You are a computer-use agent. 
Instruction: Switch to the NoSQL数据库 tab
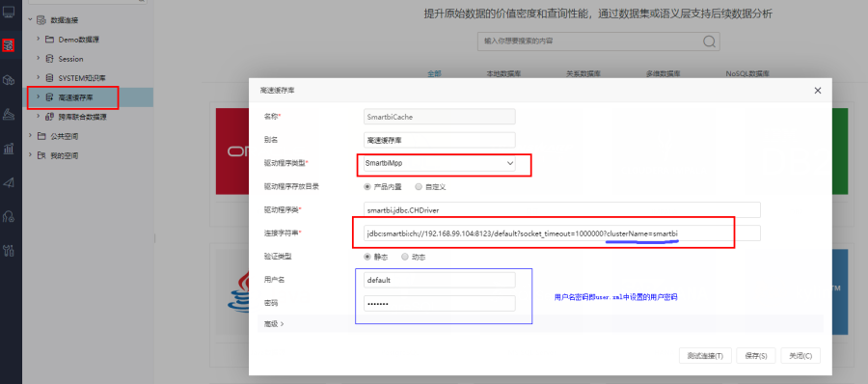click(x=747, y=73)
